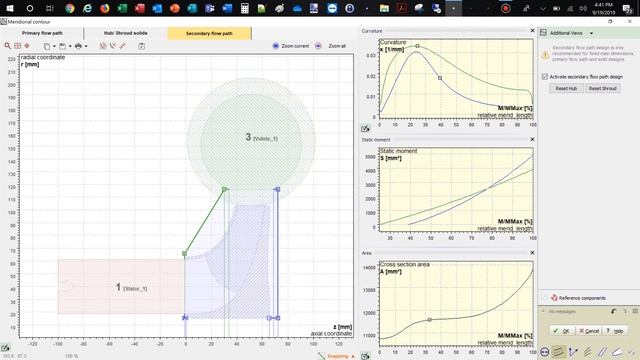Toggle Activate secondary flow path design checkbox
The image size is (640, 360).
pos(544,77)
